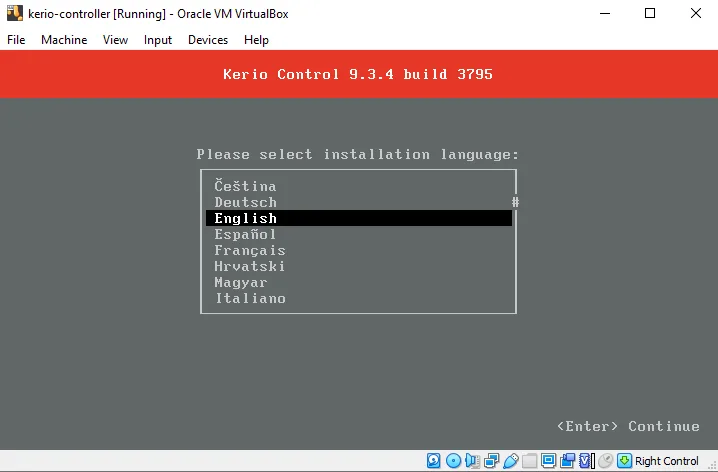
Task: Minimize the VirtualBox window
Action: pos(605,13)
